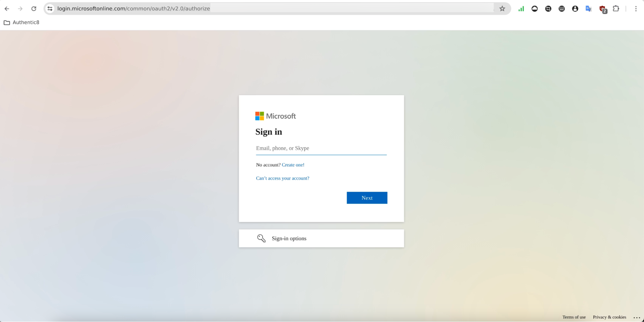This screenshot has width=644, height=322.
Task: Open the Terms of use link
Action: click(574, 317)
